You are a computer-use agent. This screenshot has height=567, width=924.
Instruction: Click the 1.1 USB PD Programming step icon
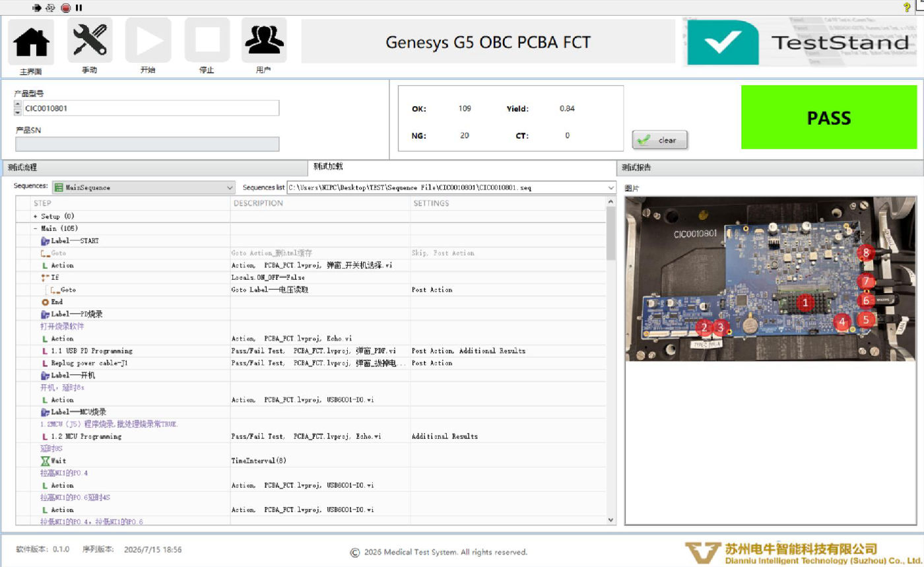[x=45, y=350]
